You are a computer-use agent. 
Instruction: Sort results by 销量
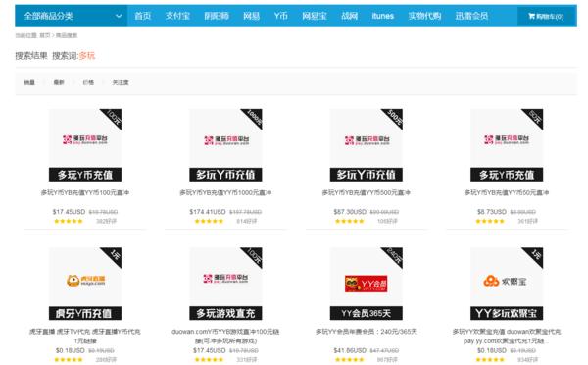pyautogui.click(x=29, y=82)
